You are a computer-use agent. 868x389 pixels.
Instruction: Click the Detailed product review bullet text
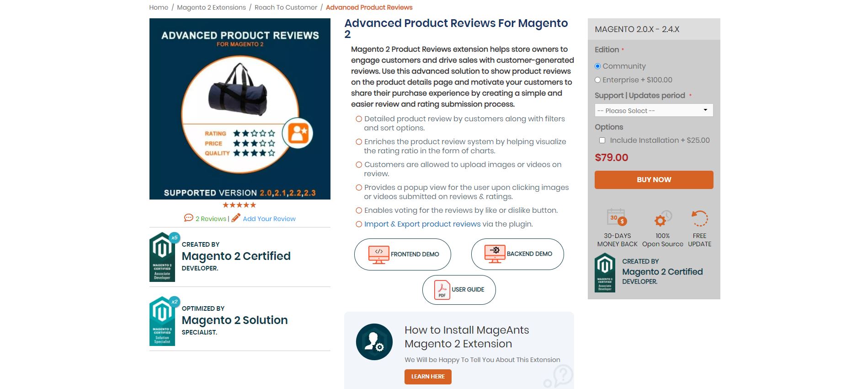click(x=464, y=124)
